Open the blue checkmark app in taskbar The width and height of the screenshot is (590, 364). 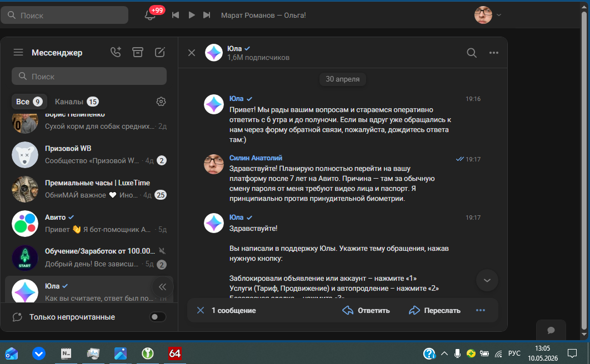(x=39, y=353)
